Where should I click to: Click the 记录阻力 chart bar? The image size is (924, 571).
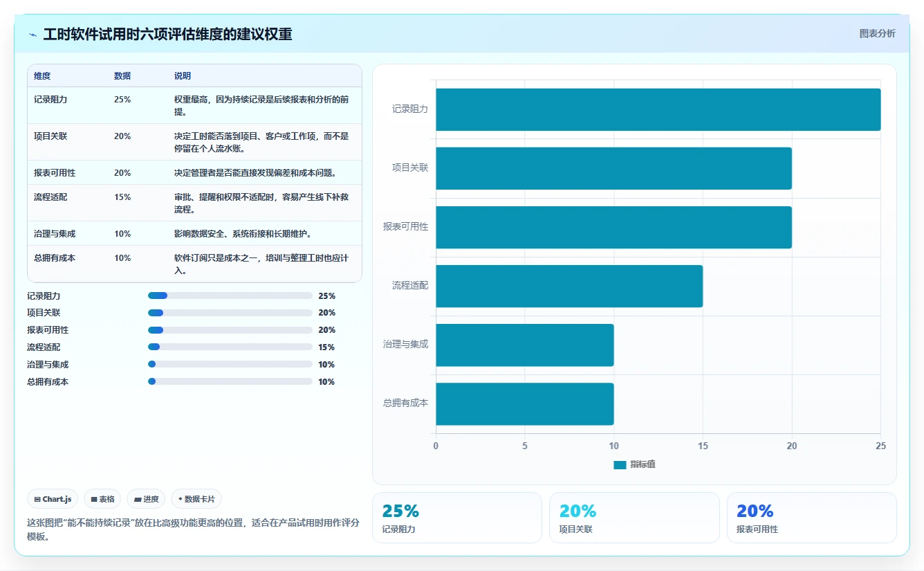pos(658,109)
